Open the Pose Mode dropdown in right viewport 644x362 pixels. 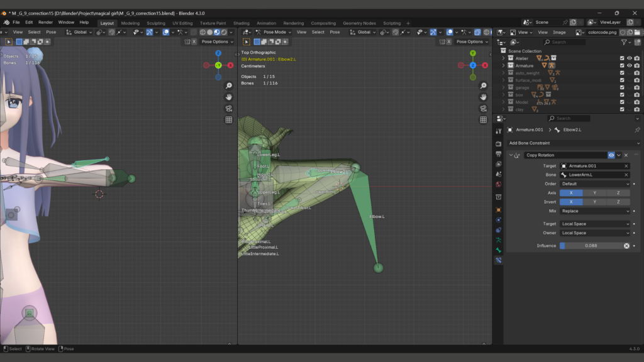[x=274, y=32]
